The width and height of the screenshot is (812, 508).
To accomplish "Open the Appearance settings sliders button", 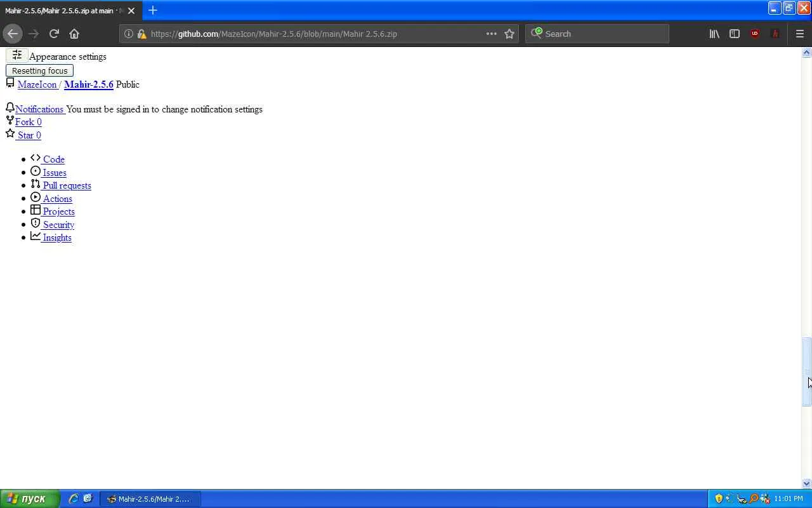I will coord(17,56).
